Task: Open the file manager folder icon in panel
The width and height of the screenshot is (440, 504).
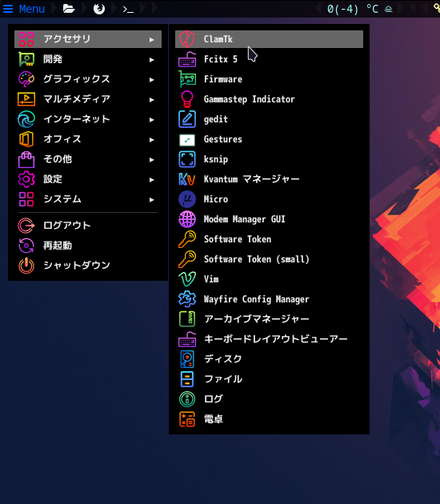Action: click(x=69, y=9)
